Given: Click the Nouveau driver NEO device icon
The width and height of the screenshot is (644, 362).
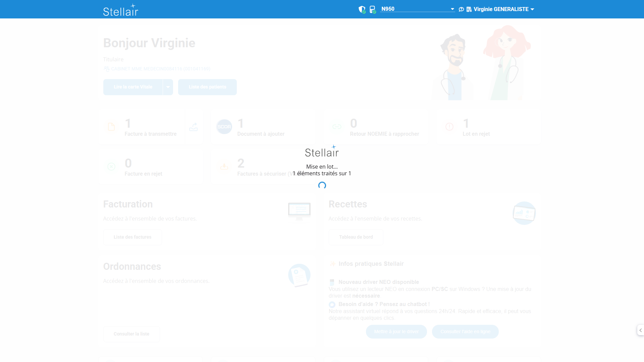Looking at the screenshot, I should [332, 282].
